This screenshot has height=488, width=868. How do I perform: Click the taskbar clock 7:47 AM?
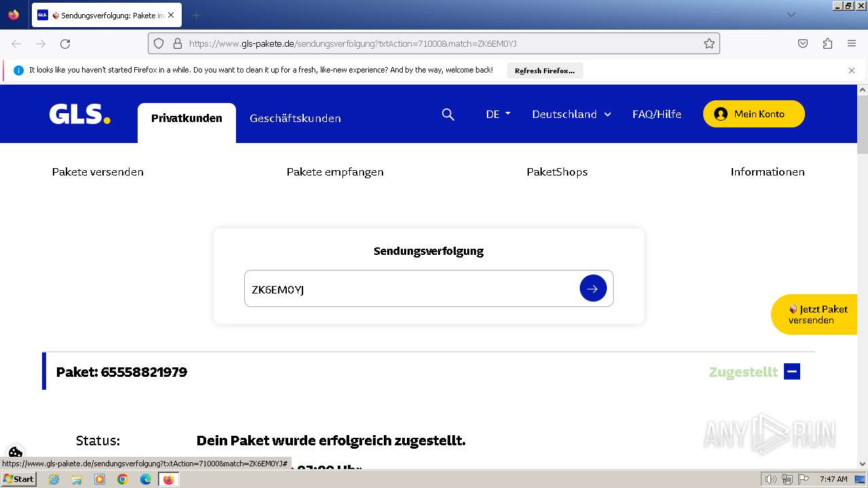tap(833, 479)
